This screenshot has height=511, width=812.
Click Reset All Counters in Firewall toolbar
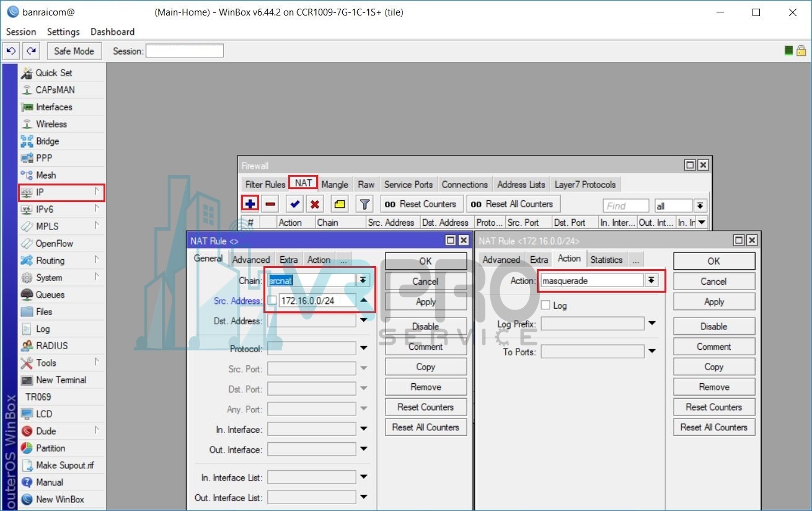(x=512, y=203)
